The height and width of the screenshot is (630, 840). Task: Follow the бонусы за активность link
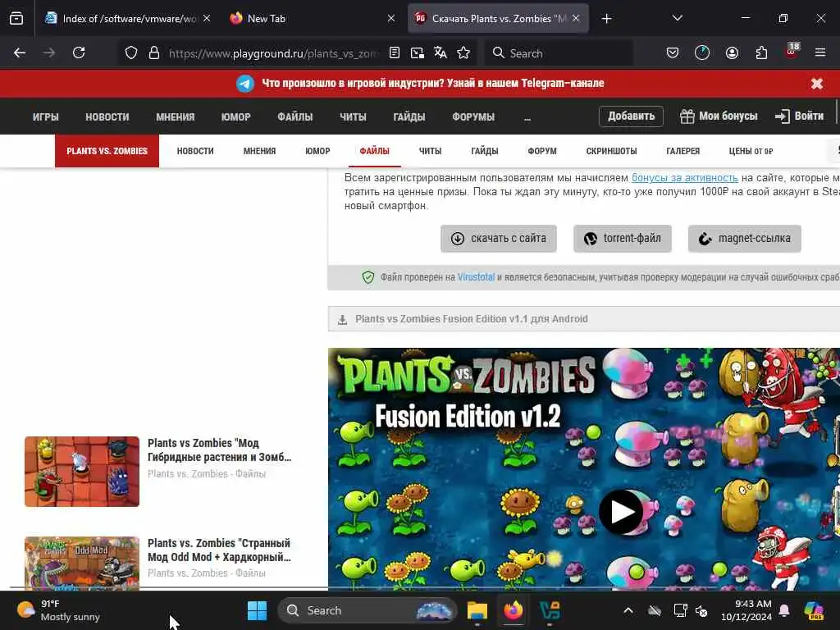pyautogui.click(x=685, y=178)
